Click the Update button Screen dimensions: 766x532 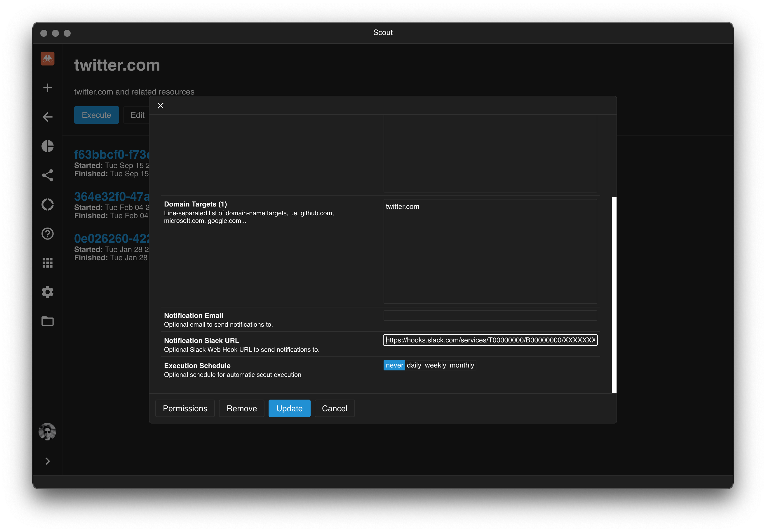coord(289,408)
